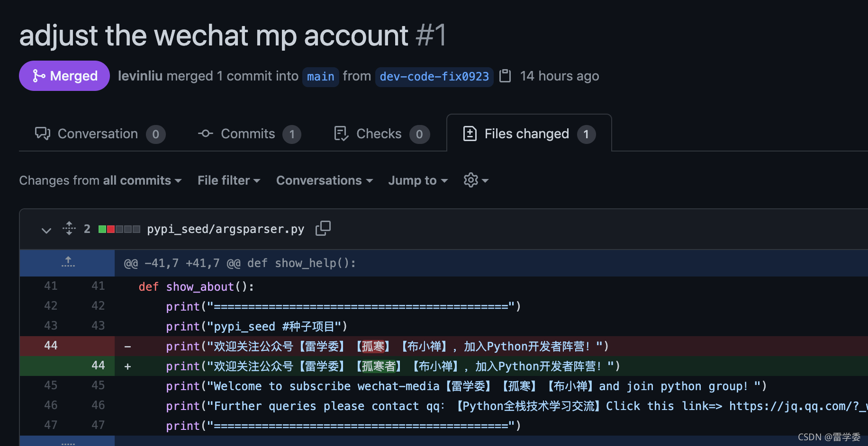868x446 pixels.
Task: Click the added print line with 【孤寒者】
Action: tap(393, 366)
